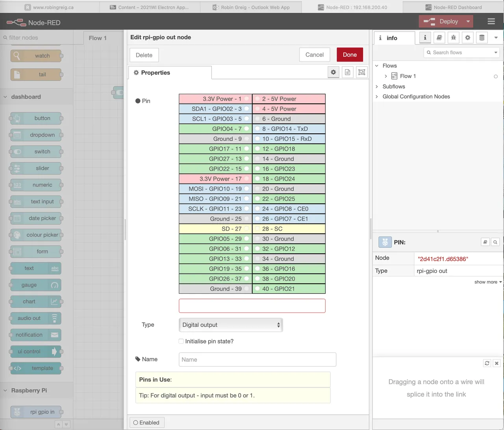
Task: Click the Delete button
Action: click(144, 55)
